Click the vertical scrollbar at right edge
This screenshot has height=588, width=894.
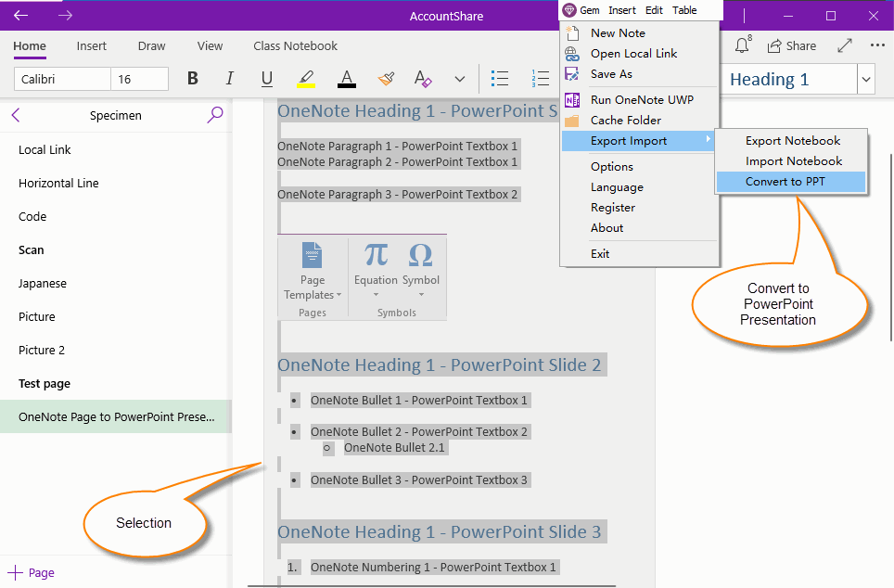(x=891, y=248)
